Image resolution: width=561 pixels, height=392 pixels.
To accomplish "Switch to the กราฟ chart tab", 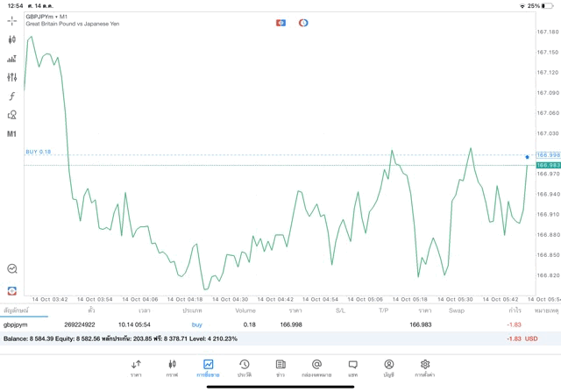I will point(172,368).
